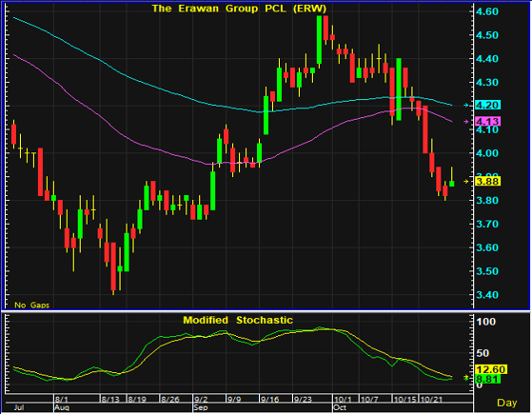Viewport: 532px width, 414px height.
Task: Click the 8/13 date marker
Action: pyautogui.click(x=110, y=399)
